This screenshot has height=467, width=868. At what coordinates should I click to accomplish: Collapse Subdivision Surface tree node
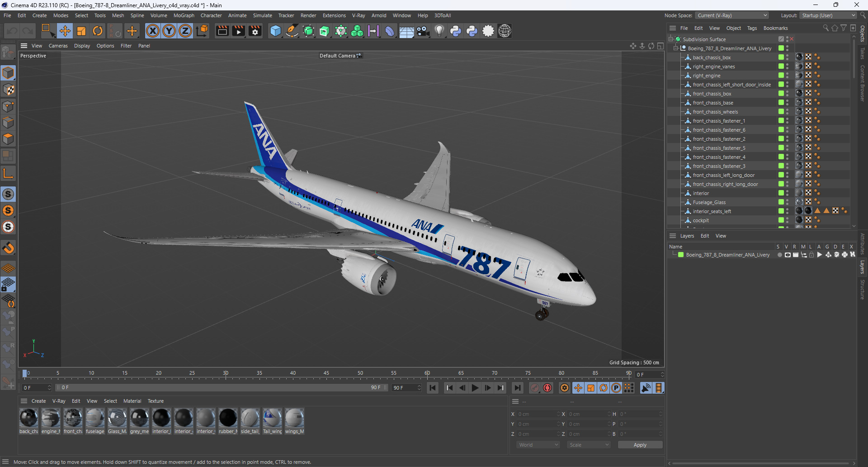pyautogui.click(x=671, y=39)
